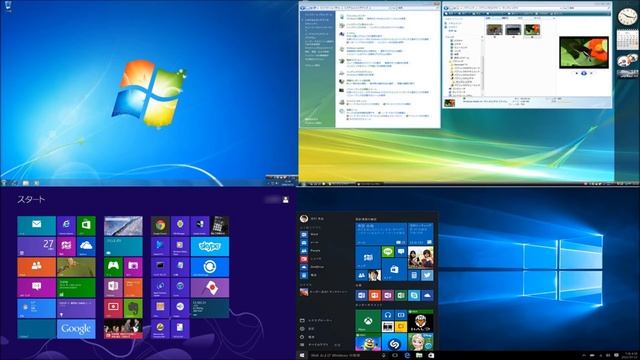Open the blue circular sync arrows tile
Image resolution: width=640 pixels, height=360 pixels.
(x=210, y=267)
